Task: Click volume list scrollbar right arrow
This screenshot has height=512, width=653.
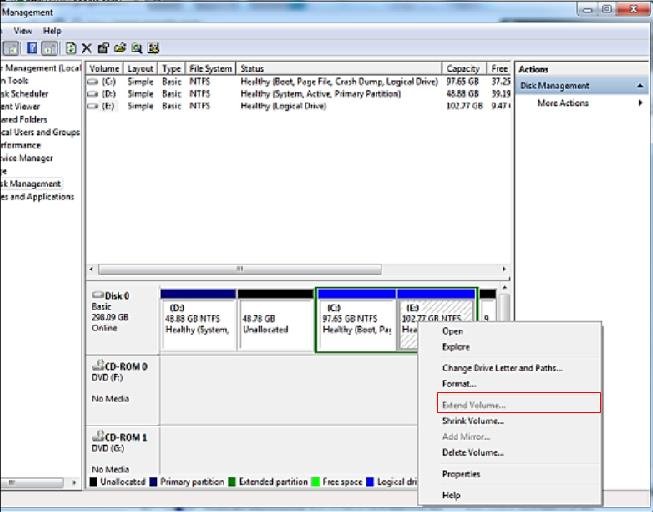Action: (x=504, y=269)
